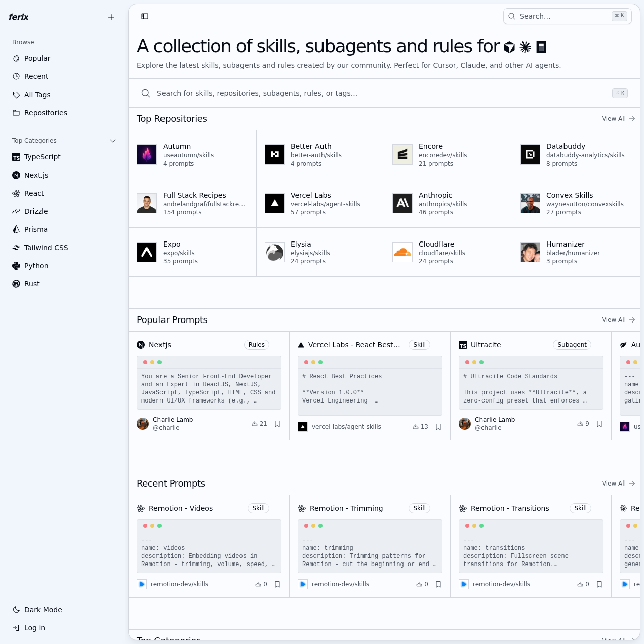Viewport: 644px width, 644px height.
Task: Open Charlie Lamb profile on Nextjs card
Action: pyautogui.click(x=165, y=424)
